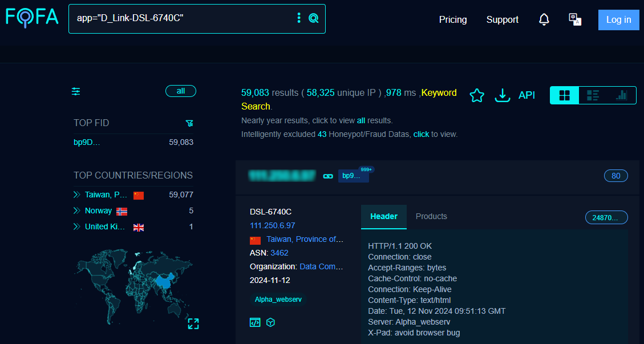Click the Norway country name

pyautogui.click(x=98, y=211)
